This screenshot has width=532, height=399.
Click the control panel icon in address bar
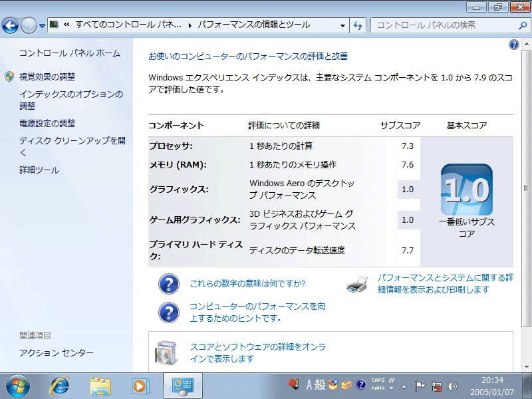[54, 25]
